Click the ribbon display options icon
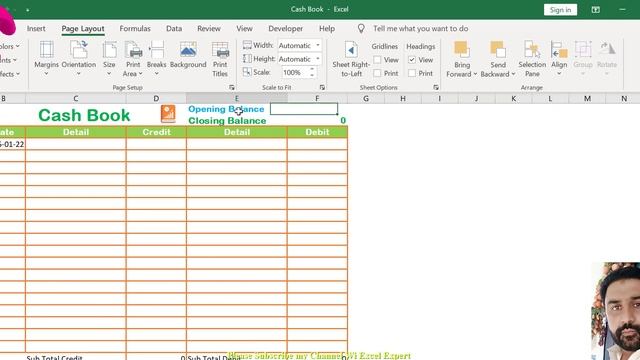Screen dimensions: 640x360 coord(596,9)
